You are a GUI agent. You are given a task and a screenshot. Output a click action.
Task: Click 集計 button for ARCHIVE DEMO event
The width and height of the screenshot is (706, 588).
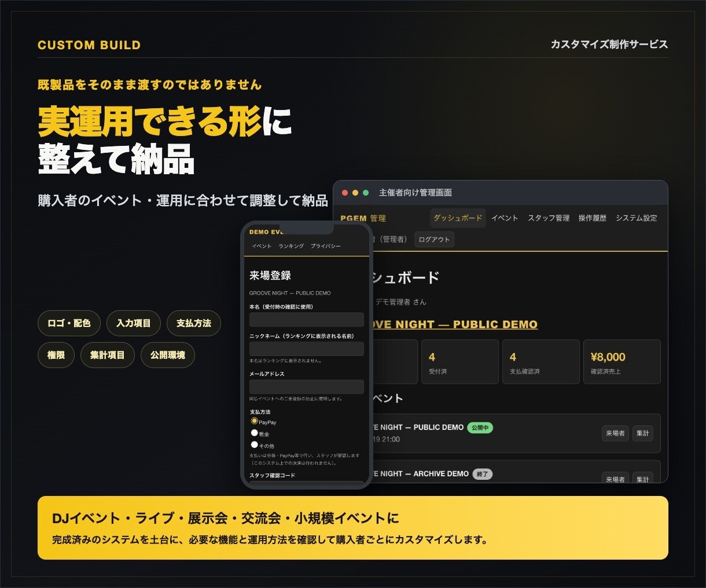643,478
